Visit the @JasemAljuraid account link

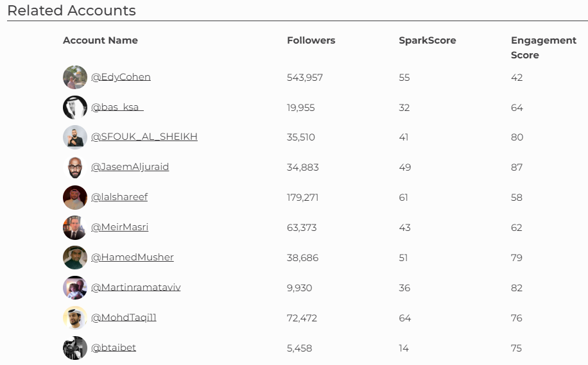pyautogui.click(x=130, y=167)
